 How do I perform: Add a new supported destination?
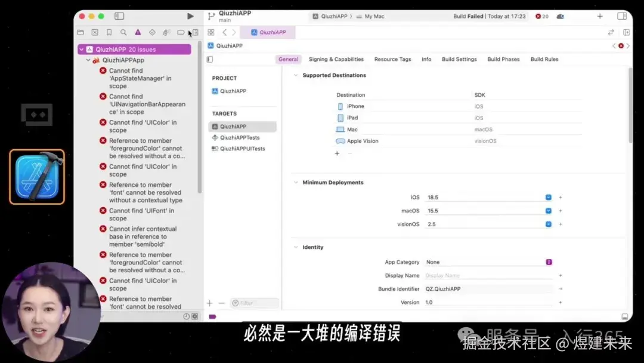point(337,153)
